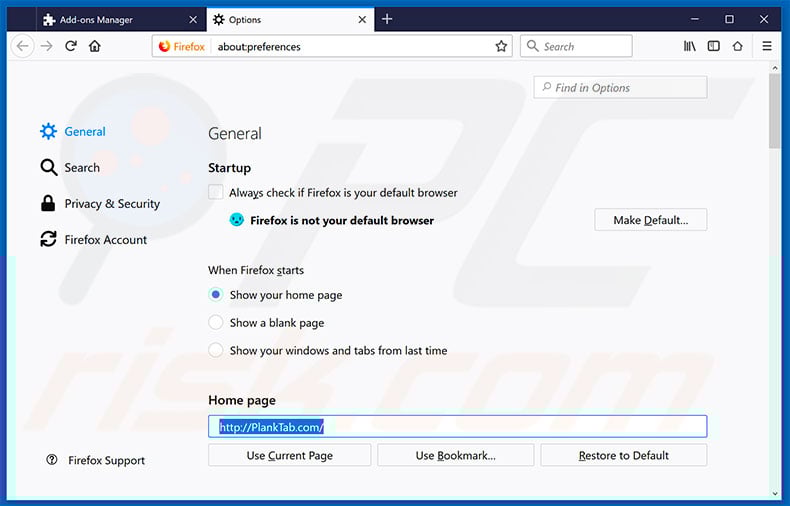Select Show your home page option
The height and width of the screenshot is (506, 790).
216,294
